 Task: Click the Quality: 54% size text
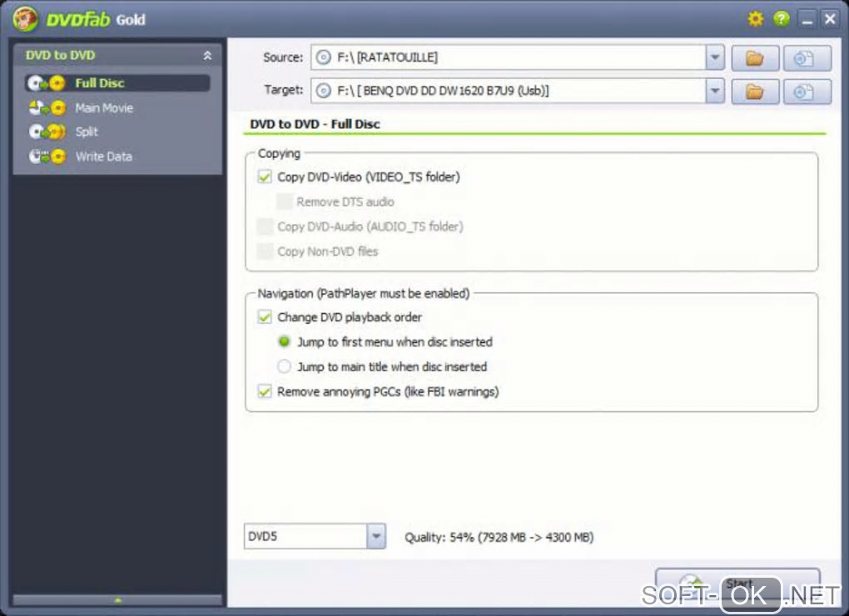[499, 538]
